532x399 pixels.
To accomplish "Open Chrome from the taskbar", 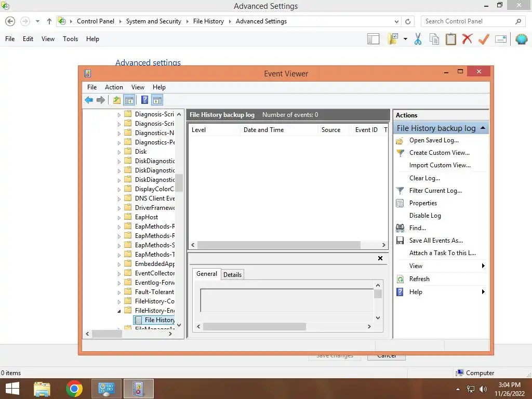I will (74, 389).
